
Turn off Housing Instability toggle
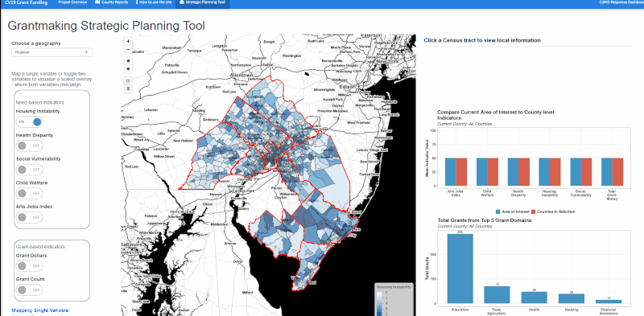pos(29,122)
